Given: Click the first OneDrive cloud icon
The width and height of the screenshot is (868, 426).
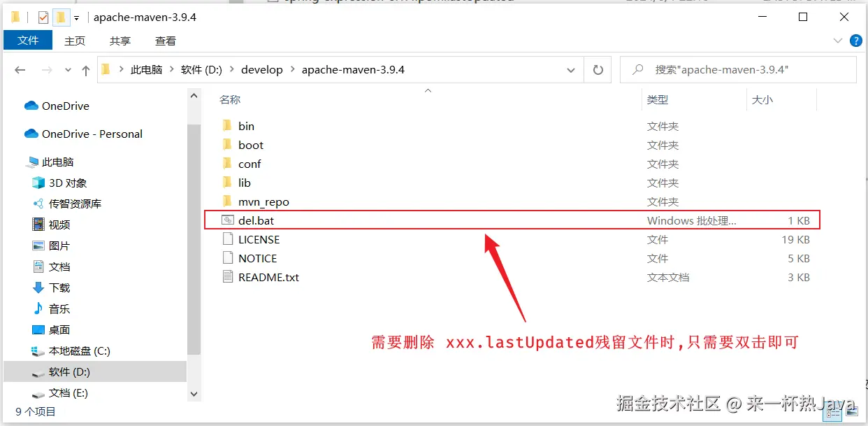Looking at the screenshot, I should pyautogui.click(x=31, y=106).
